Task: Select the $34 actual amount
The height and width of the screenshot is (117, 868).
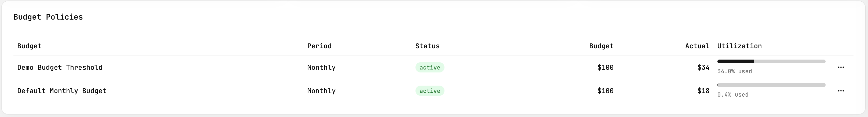Action: pos(703,67)
